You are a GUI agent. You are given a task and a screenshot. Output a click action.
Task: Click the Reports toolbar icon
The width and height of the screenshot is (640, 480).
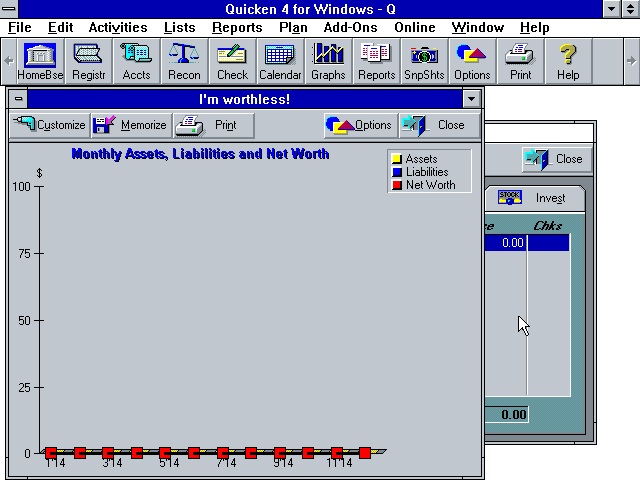coord(376,61)
